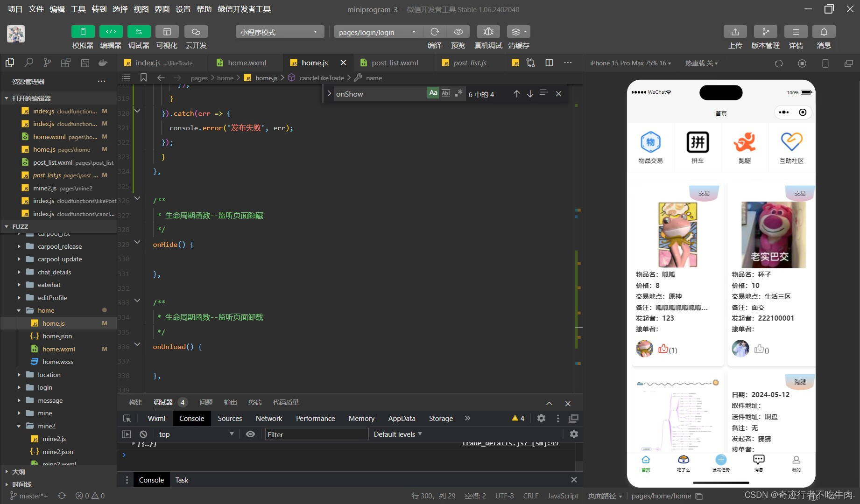Click the split editor icon
This screenshot has width=860, height=504.
click(549, 63)
